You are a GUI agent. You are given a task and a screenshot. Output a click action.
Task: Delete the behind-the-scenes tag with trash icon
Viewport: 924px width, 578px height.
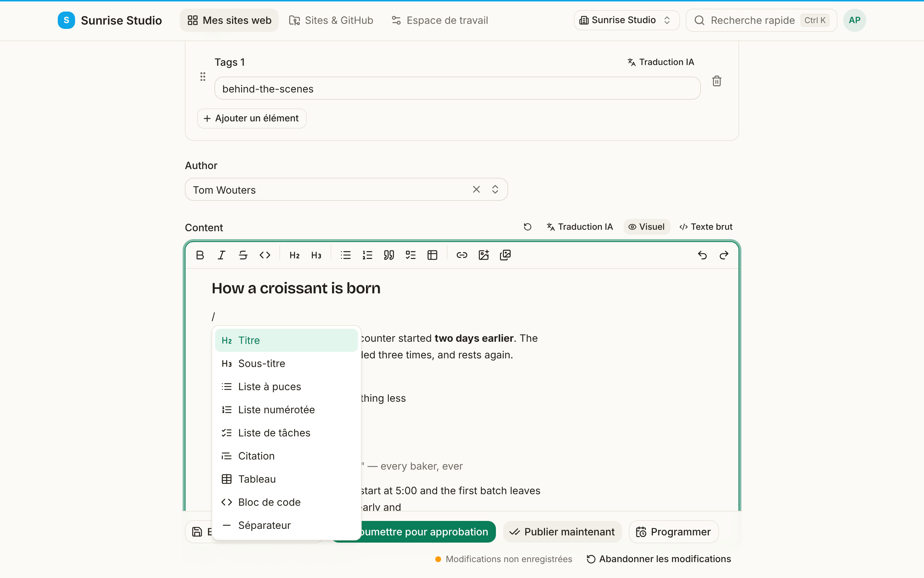click(x=717, y=81)
